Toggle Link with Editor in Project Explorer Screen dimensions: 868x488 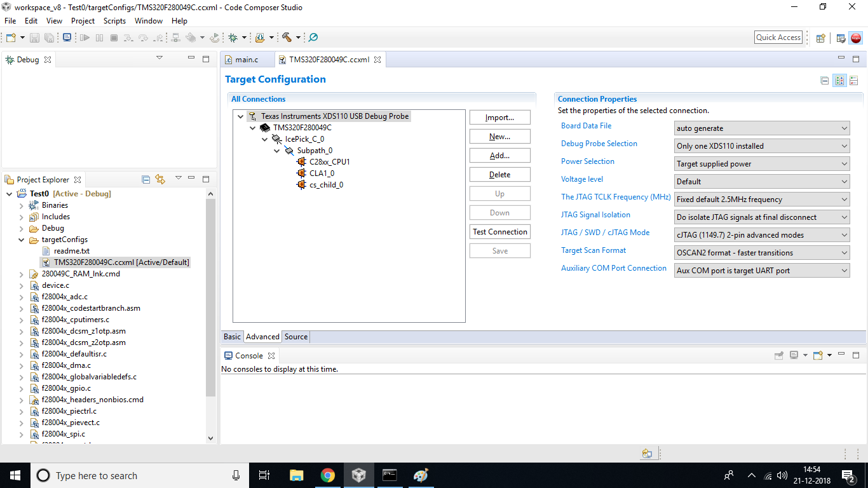pos(160,180)
